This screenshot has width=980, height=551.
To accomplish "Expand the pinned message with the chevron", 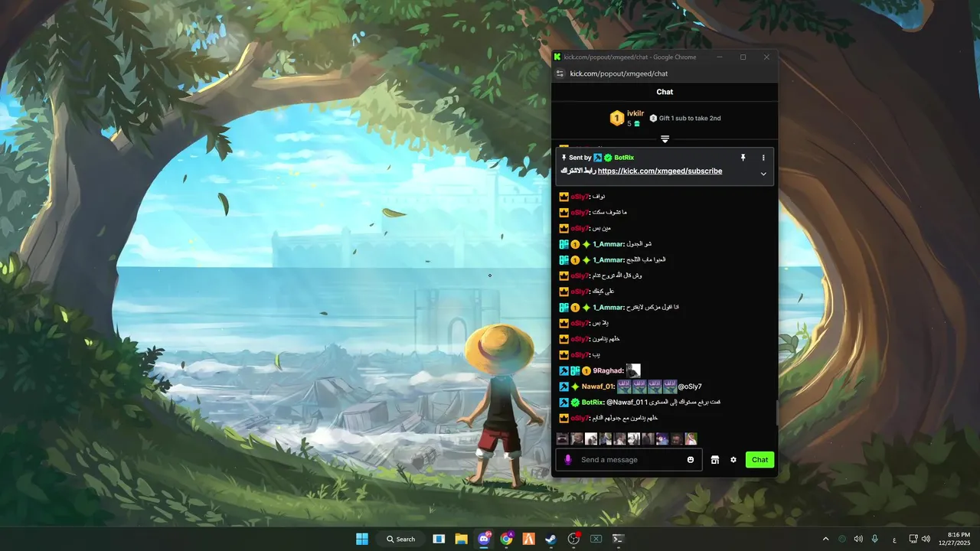I will [763, 174].
